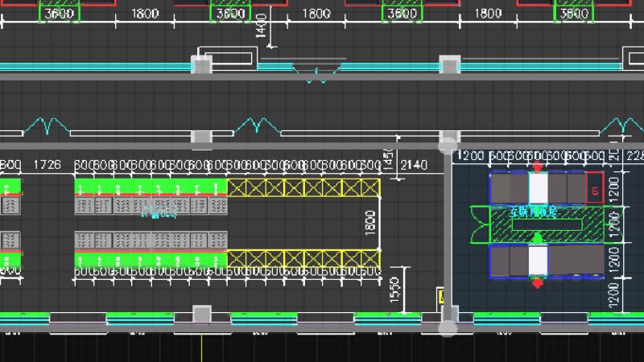Click the red arrow above the upper cabinet row

[538, 167]
